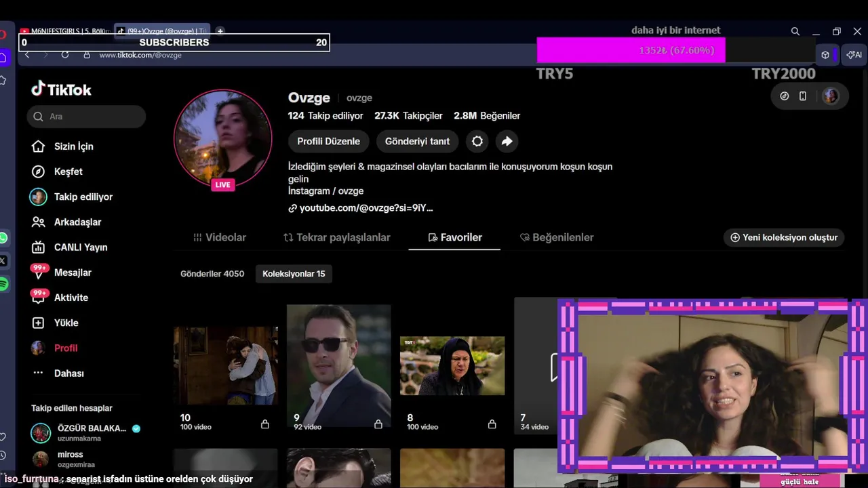Click the Aktivite 99+ badge icon

click(x=39, y=297)
